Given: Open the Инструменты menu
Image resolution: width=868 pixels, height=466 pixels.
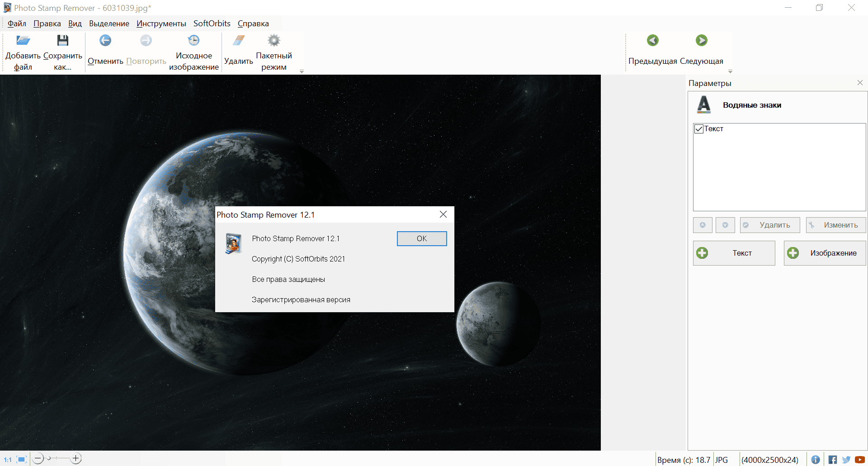Looking at the screenshot, I should [x=161, y=24].
